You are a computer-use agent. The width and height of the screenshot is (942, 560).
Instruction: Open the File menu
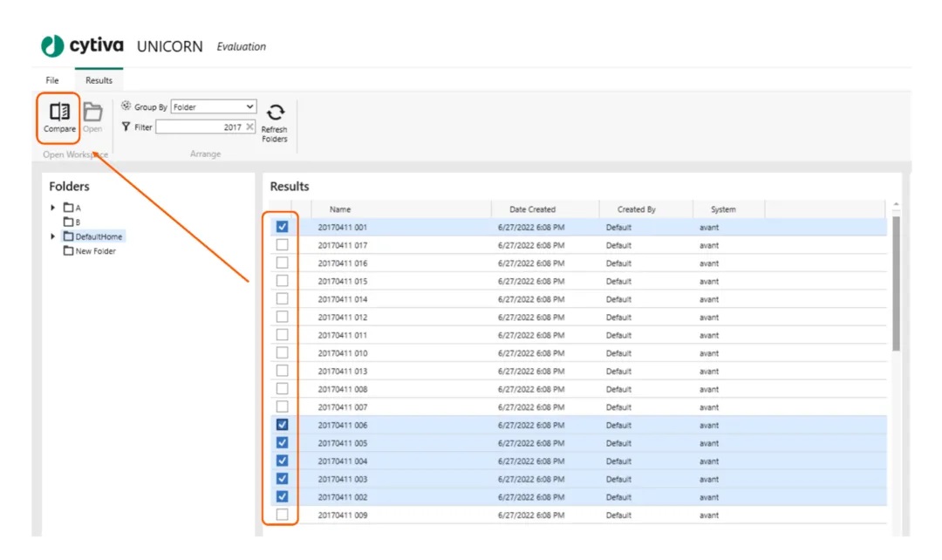pos(52,80)
